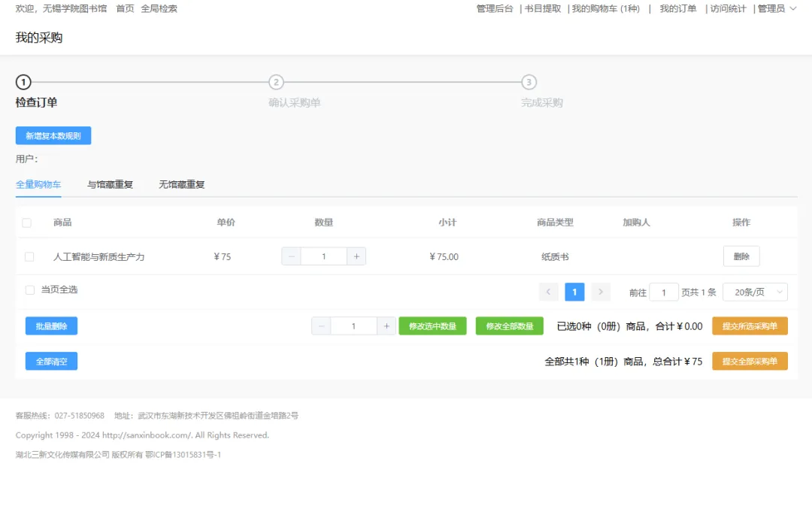Viewport: 812px width, 524px height.
Task: Enable the 当页全选 checkbox
Action: tap(30, 290)
